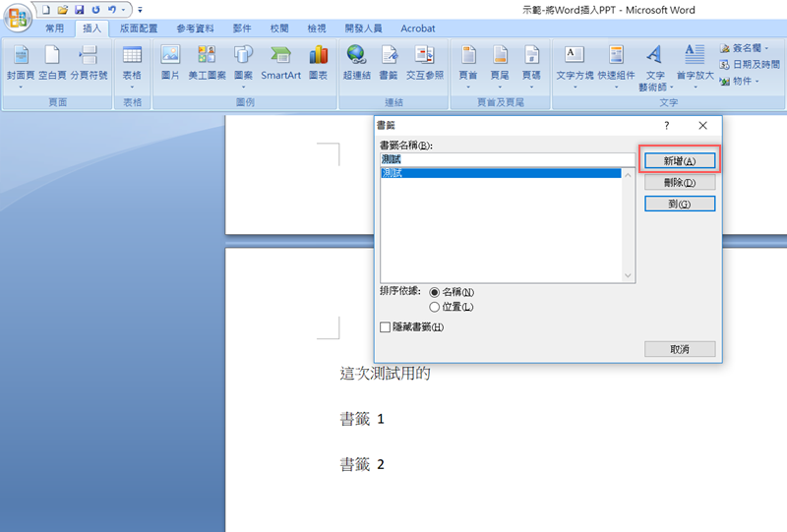Viewport: 787px width, 532px height.
Task: Check Hidden bookmarks (隱藏書籤) checkbox
Action: pos(385,327)
